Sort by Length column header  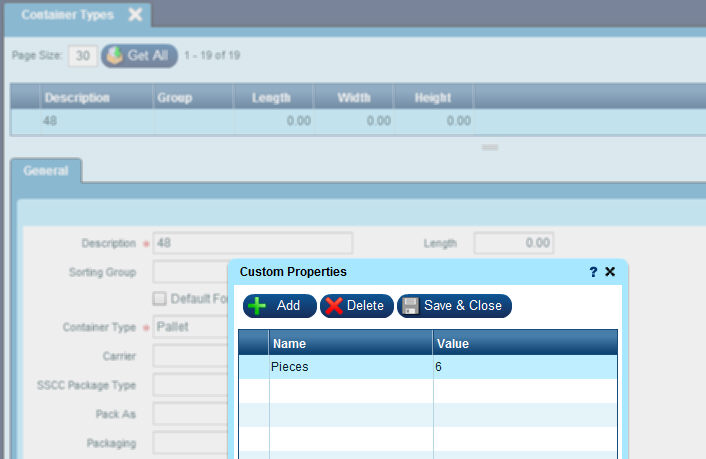tap(273, 97)
